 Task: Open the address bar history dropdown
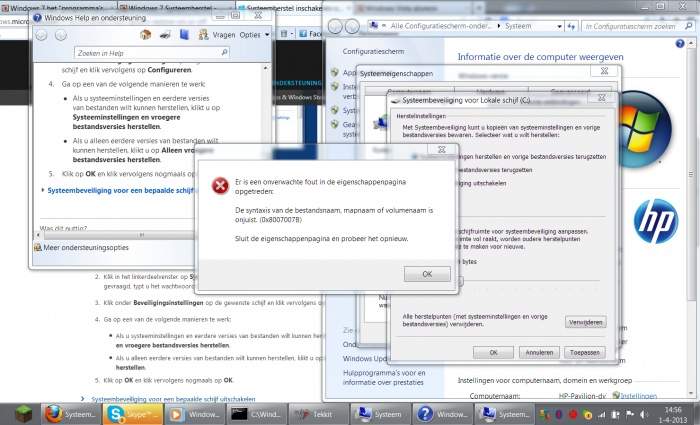(x=559, y=27)
